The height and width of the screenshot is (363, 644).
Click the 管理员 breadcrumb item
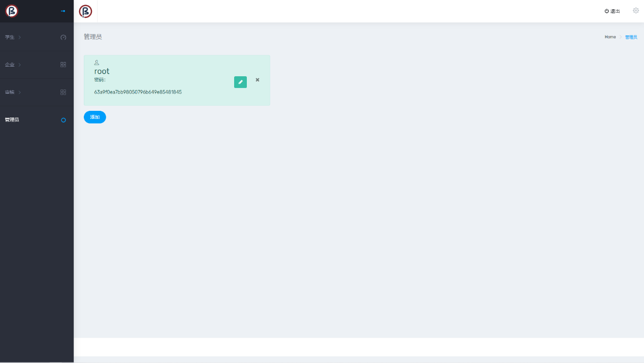tap(631, 37)
